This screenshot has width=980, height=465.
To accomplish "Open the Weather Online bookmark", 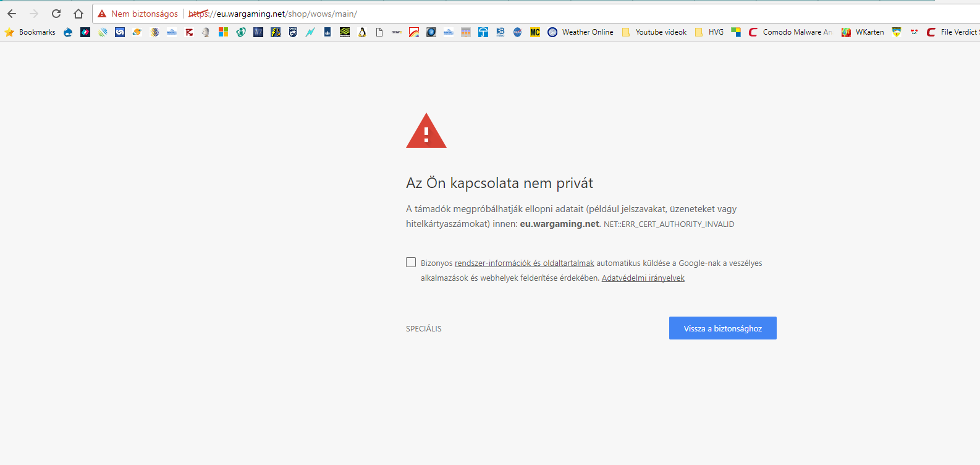I will (x=581, y=32).
